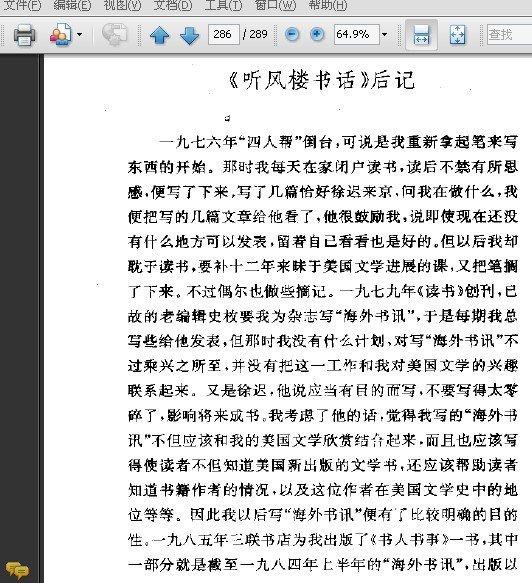This screenshot has height=583, width=532.
Task: Zoom in with the plus button
Action: pos(317,35)
